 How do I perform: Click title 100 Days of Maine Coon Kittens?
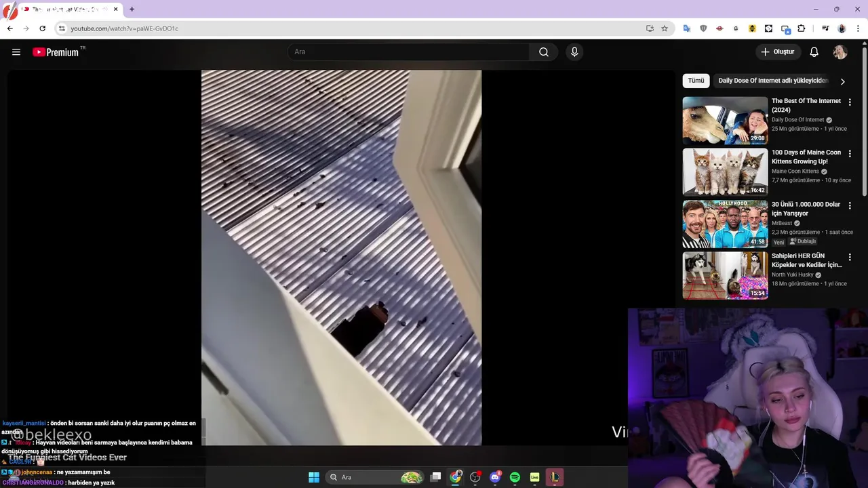click(x=806, y=157)
